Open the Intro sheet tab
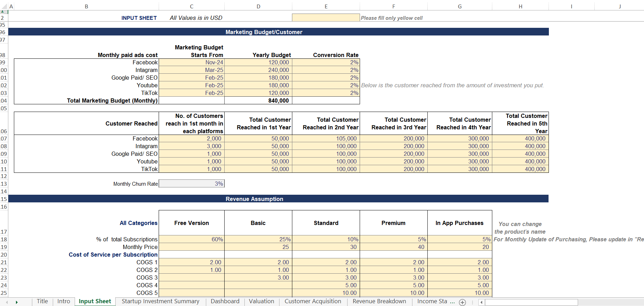This screenshot has height=306, width=644. point(64,301)
